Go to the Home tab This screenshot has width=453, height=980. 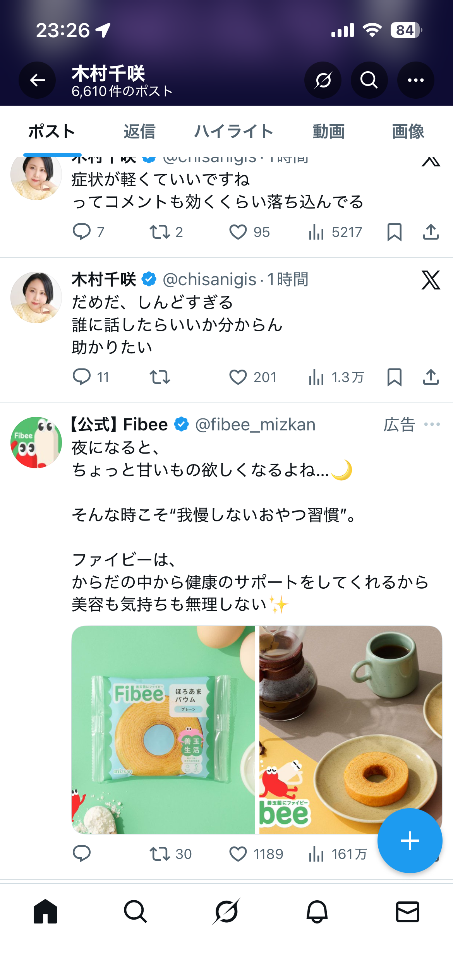tap(45, 911)
